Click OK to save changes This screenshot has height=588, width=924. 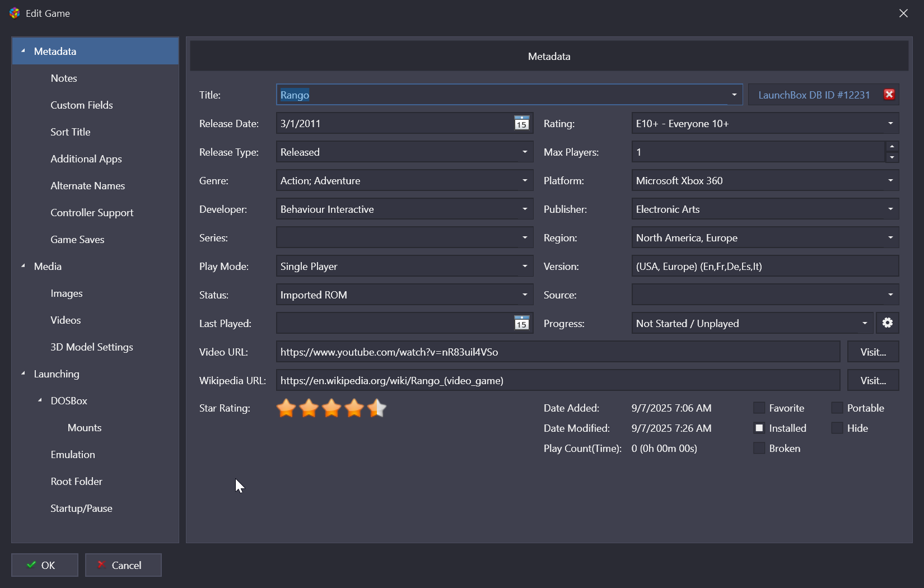pyautogui.click(x=45, y=565)
